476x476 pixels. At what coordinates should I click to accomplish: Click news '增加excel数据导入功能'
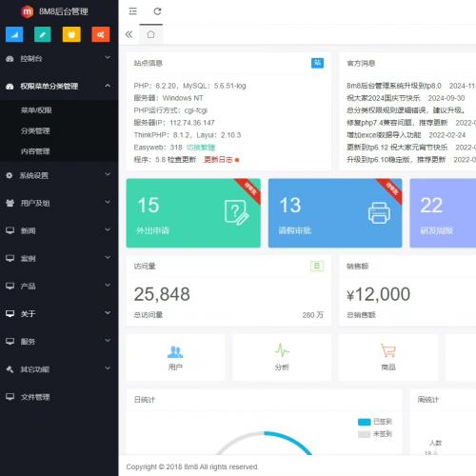[x=384, y=135]
